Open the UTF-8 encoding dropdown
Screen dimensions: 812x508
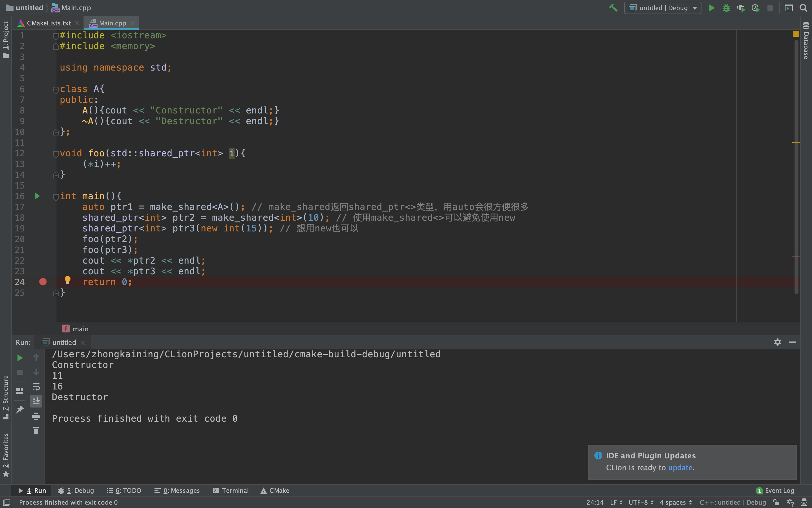[641, 502]
